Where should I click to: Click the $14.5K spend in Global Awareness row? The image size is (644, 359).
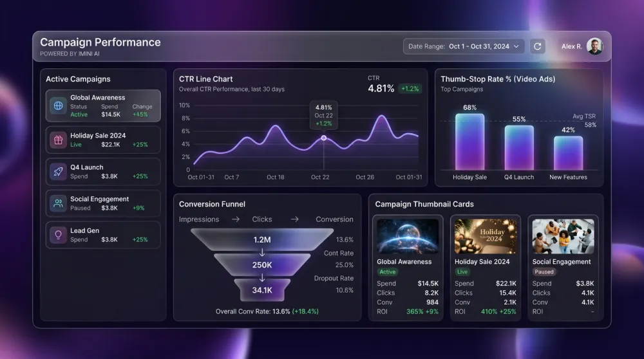tap(111, 115)
